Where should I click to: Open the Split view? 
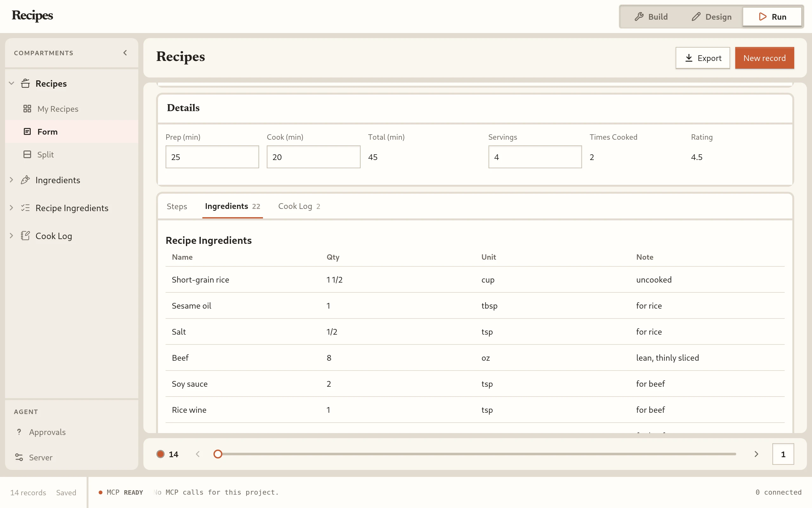point(71,154)
